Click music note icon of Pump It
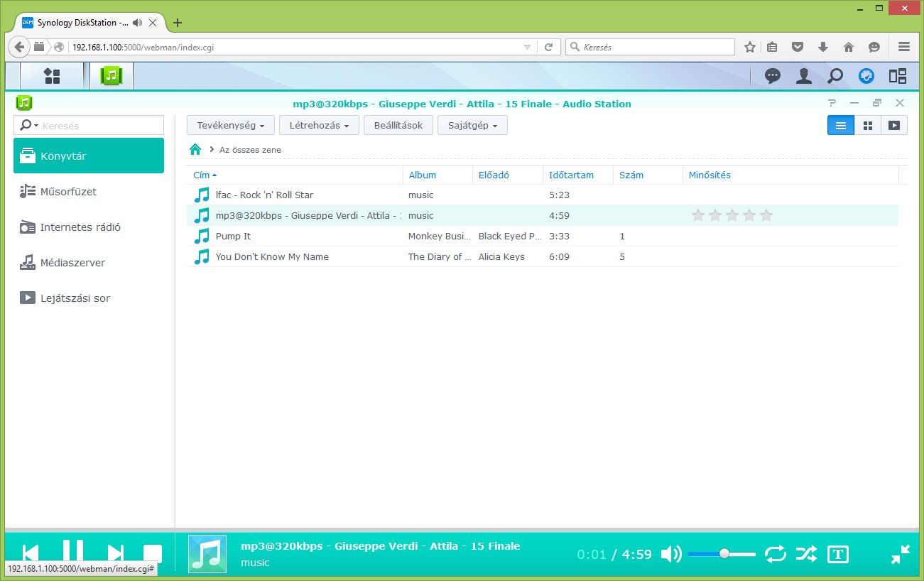924x581 pixels. pos(202,236)
